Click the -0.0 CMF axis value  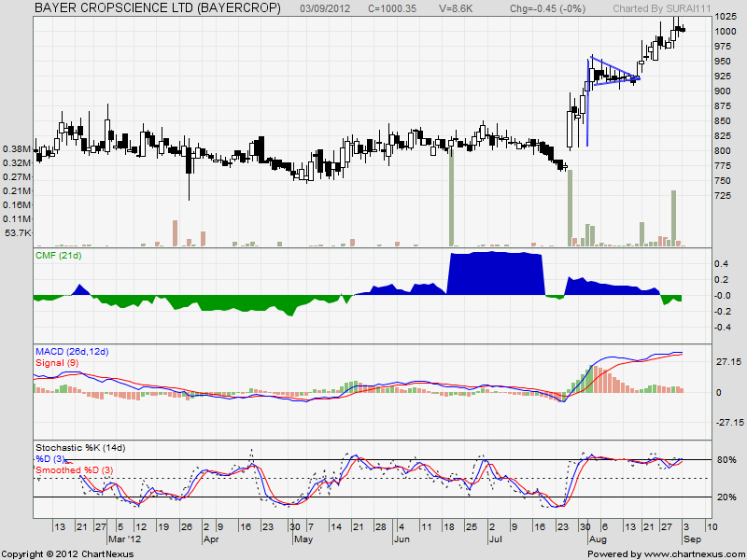pos(721,296)
